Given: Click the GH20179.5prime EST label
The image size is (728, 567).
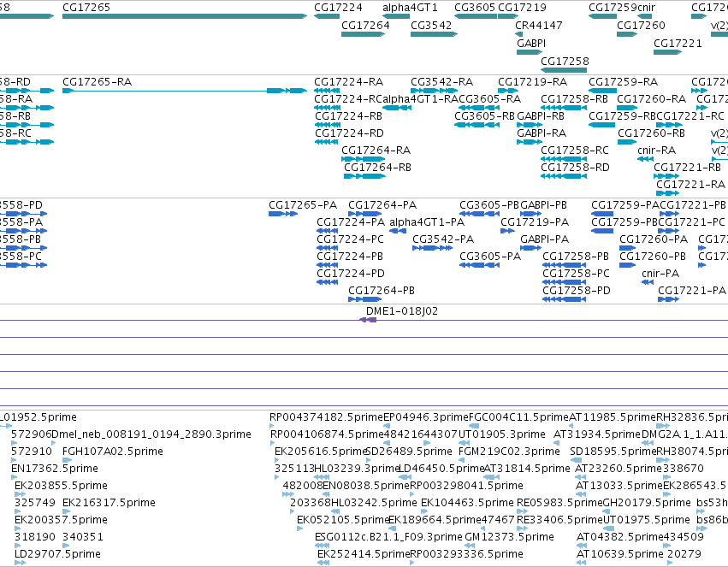Looking at the screenshot, I should click(x=647, y=504).
